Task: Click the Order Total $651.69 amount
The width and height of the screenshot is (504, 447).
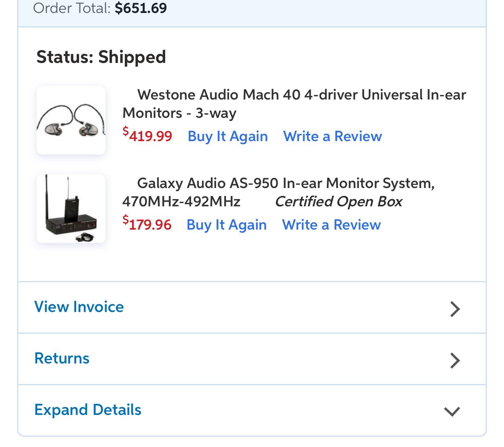Action: tap(141, 8)
